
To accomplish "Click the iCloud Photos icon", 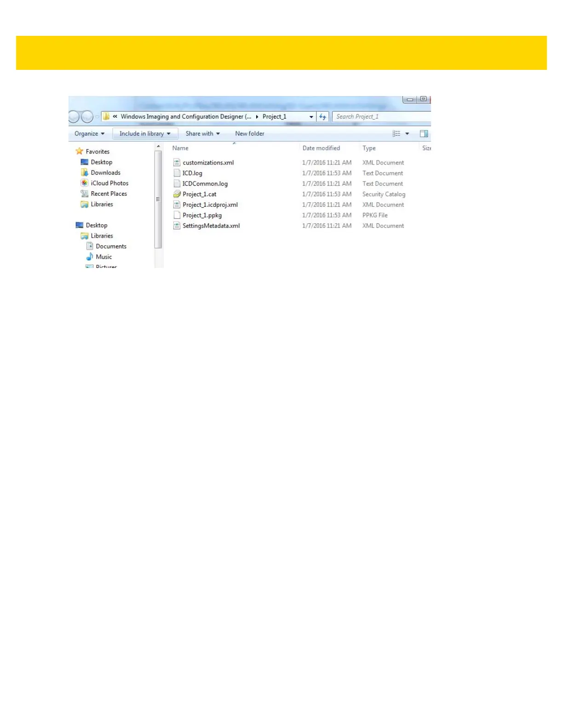I will (x=85, y=183).
